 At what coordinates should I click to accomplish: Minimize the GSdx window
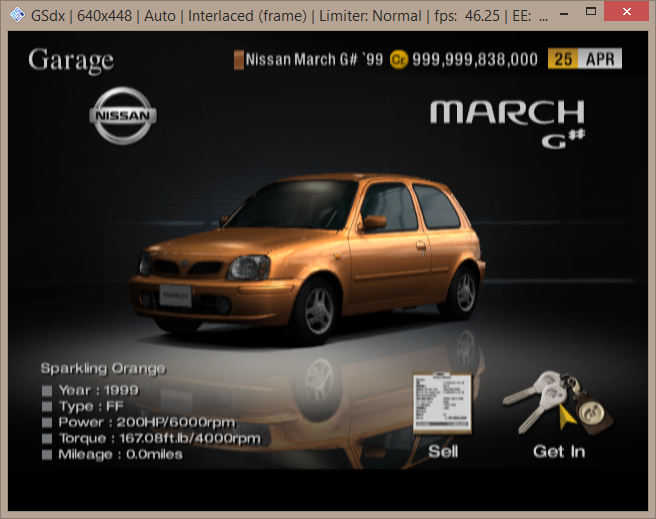564,14
